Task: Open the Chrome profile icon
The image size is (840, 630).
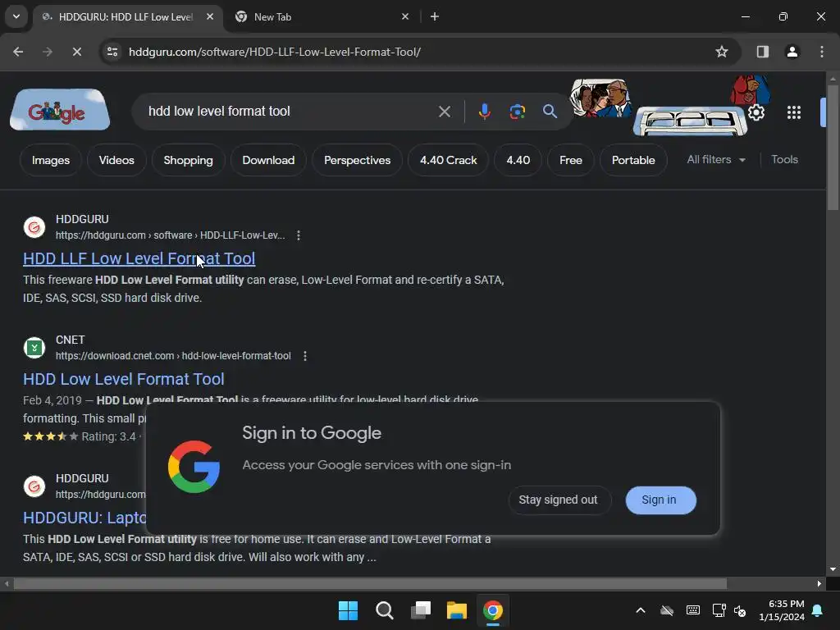Action: [792, 52]
